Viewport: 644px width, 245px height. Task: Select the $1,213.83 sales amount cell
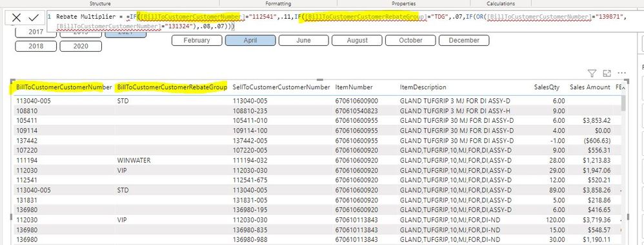pyautogui.click(x=596, y=160)
